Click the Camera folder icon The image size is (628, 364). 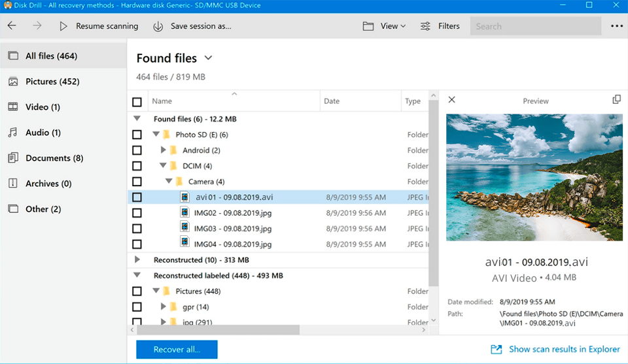coord(179,181)
